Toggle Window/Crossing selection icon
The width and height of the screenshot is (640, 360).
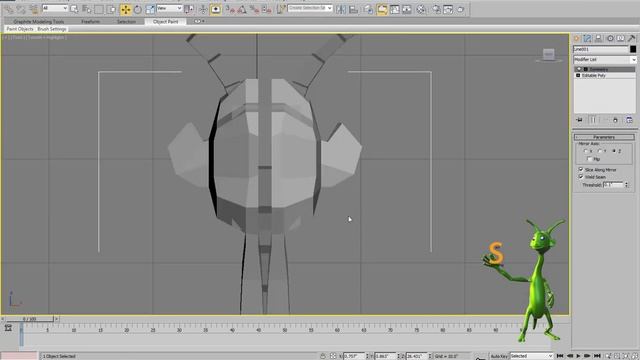click(111, 9)
